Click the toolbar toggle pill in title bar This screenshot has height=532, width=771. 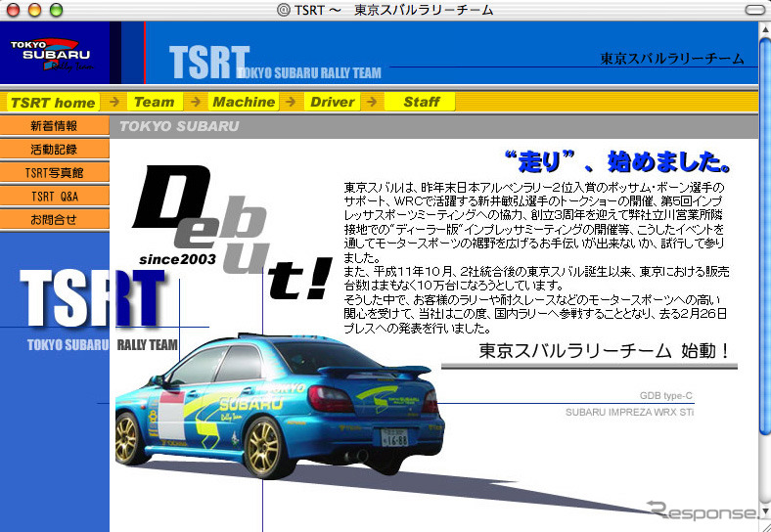coord(754,10)
